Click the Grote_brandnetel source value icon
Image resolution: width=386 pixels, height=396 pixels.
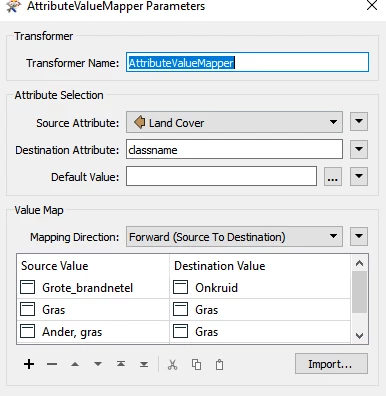27,287
